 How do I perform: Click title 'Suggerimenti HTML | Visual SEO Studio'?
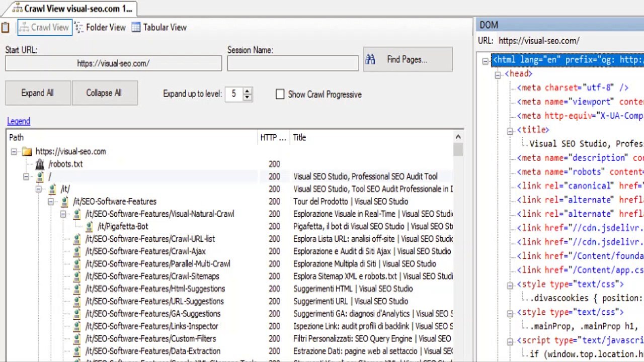353,289
